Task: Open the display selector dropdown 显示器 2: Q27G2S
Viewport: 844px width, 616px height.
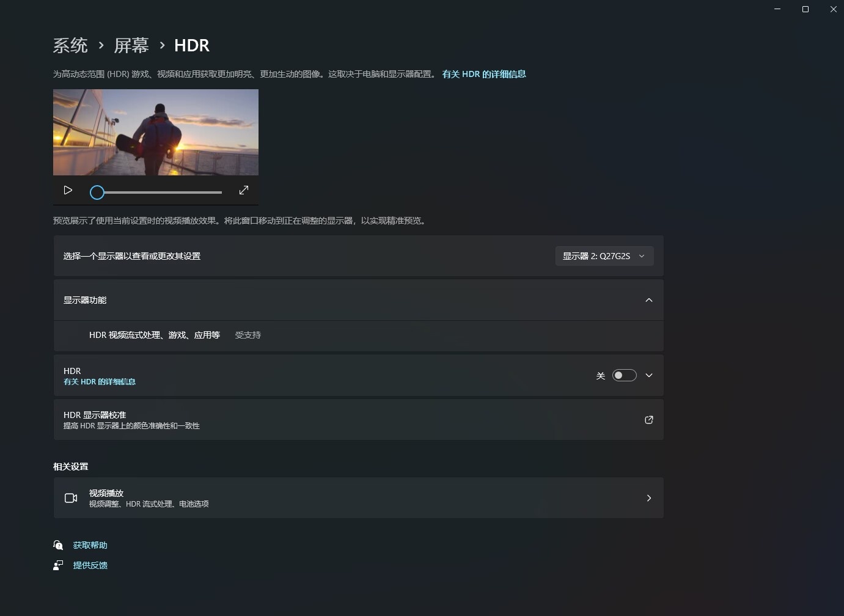Action: point(604,256)
